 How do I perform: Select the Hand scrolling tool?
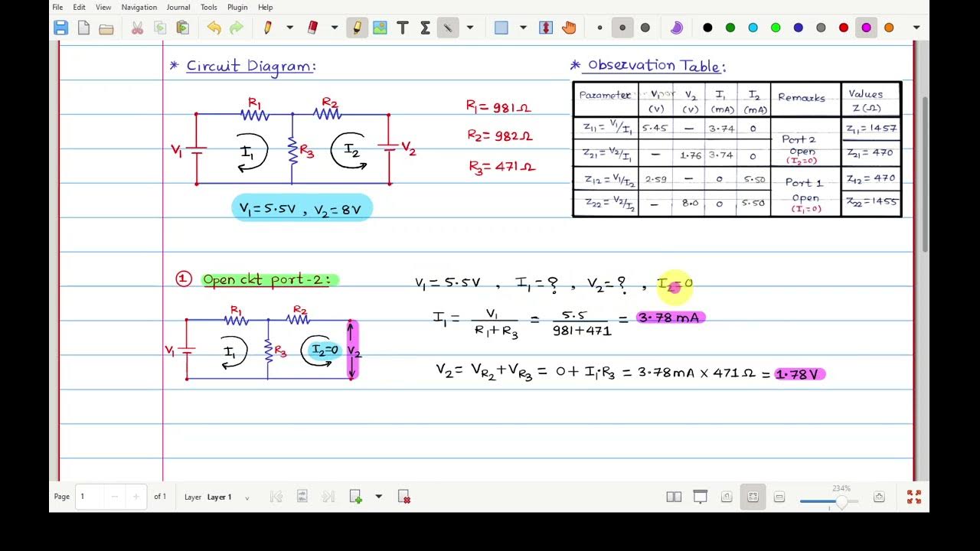point(569,28)
